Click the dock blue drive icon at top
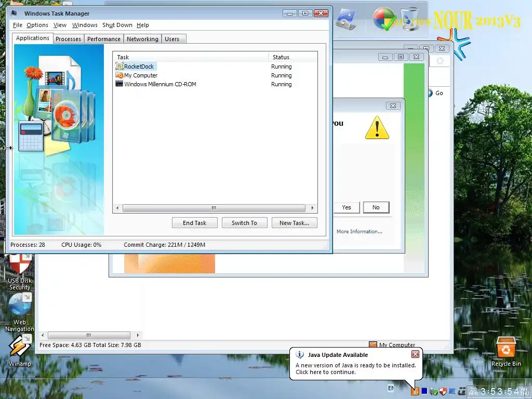 [345, 19]
